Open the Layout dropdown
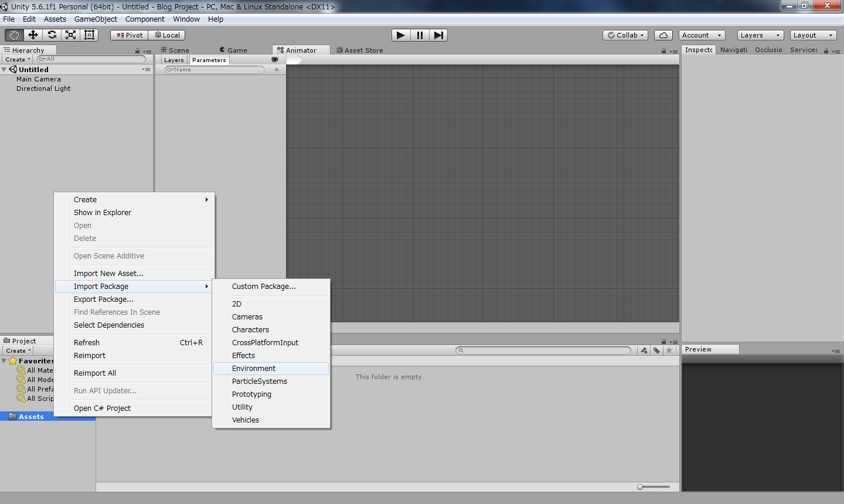 coord(813,35)
